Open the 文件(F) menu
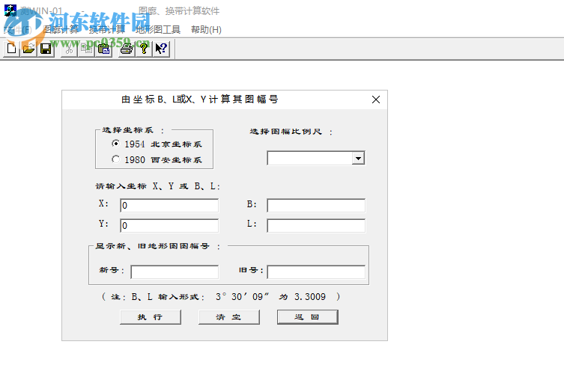Screen dimensions: 564x392 tap(18, 29)
